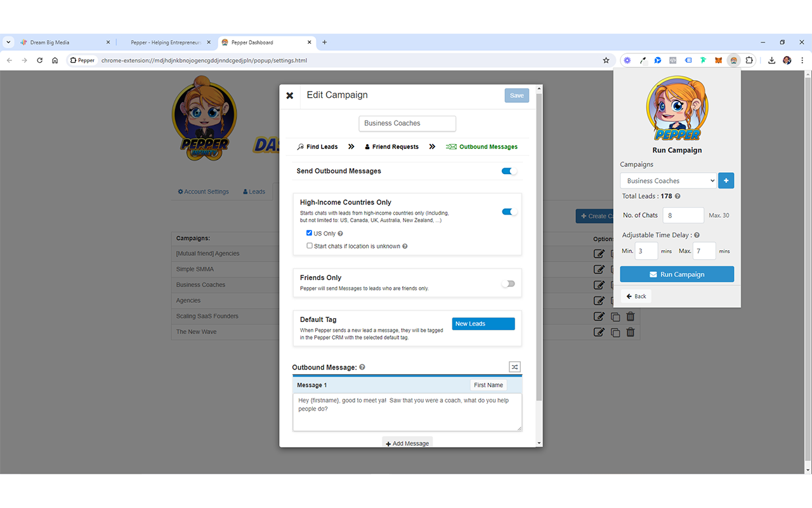Edit The New Wave campaign
This screenshot has width=812, height=508.
[599, 331]
